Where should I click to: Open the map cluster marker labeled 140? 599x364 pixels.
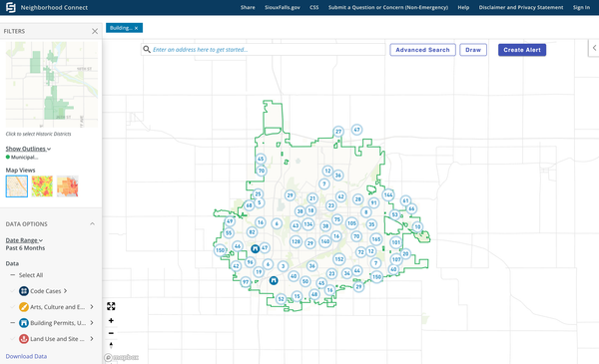point(325,241)
